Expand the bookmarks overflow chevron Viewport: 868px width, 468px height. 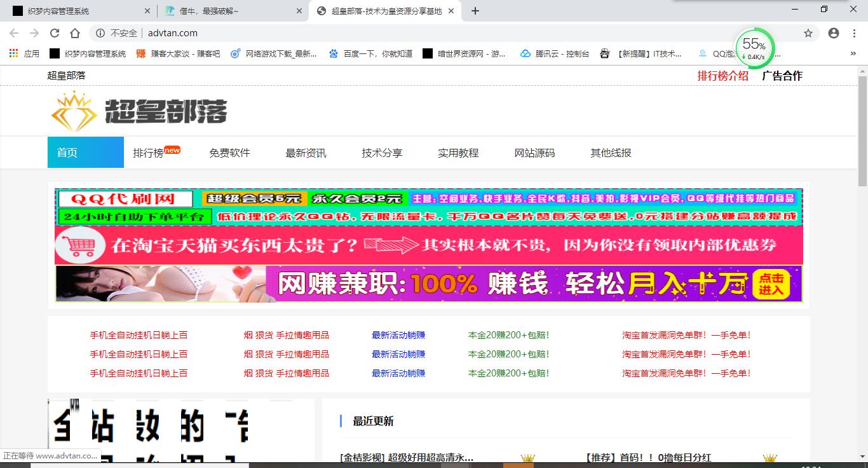tap(853, 54)
